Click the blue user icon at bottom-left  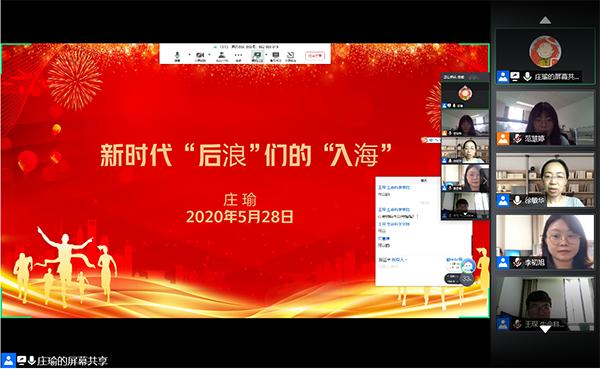pos(8,360)
